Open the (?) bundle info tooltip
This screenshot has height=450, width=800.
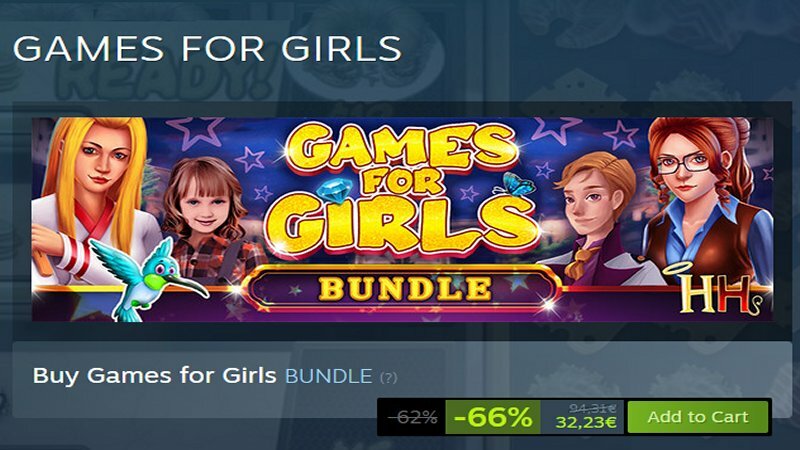[388, 378]
